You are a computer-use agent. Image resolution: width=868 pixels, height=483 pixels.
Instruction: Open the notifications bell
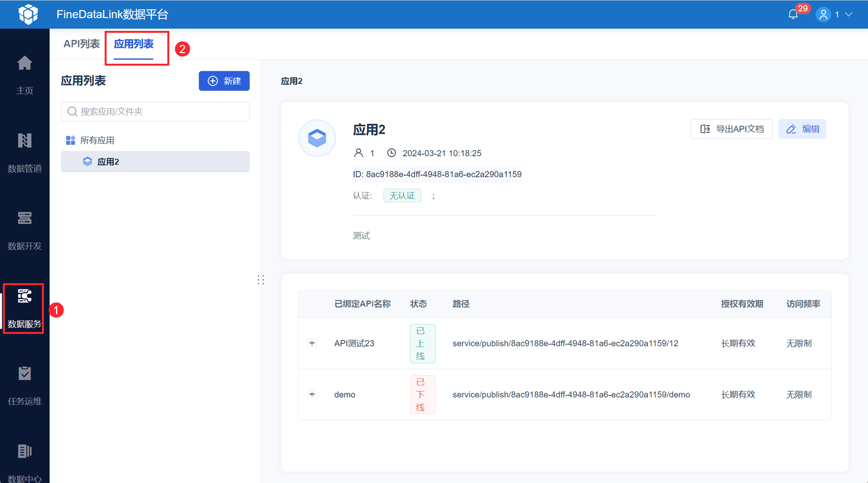point(793,14)
